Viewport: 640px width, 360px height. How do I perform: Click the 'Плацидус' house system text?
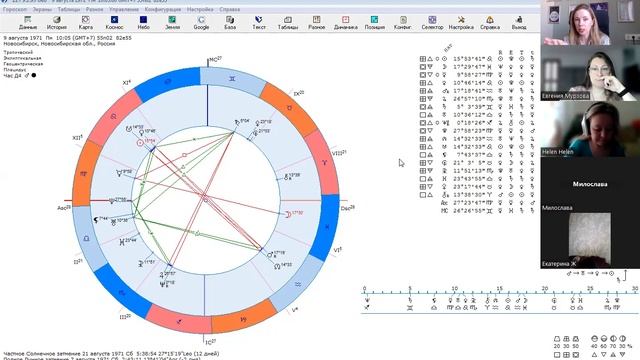(16, 70)
